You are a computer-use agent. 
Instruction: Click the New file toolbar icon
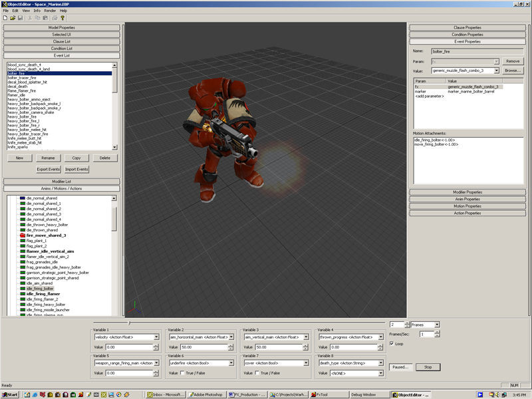click(5, 18)
